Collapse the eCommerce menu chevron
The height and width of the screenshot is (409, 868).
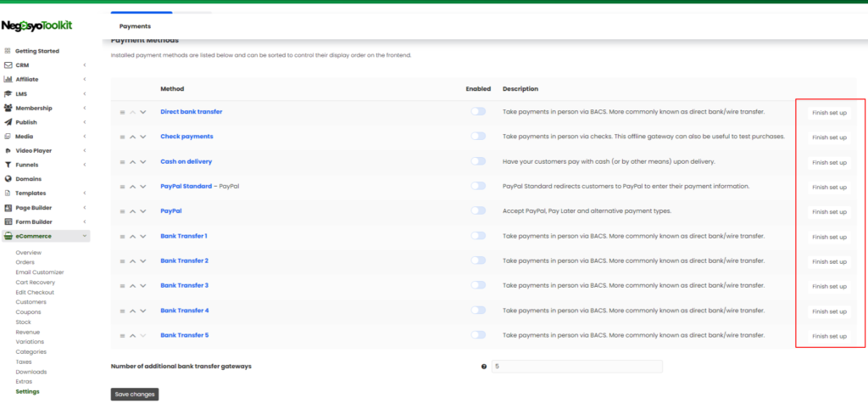pyautogui.click(x=85, y=236)
